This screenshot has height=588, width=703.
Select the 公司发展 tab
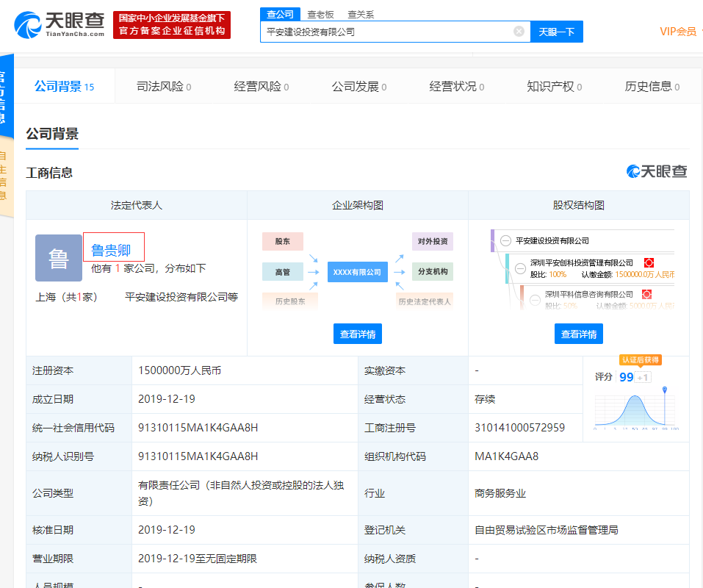(x=359, y=87)
